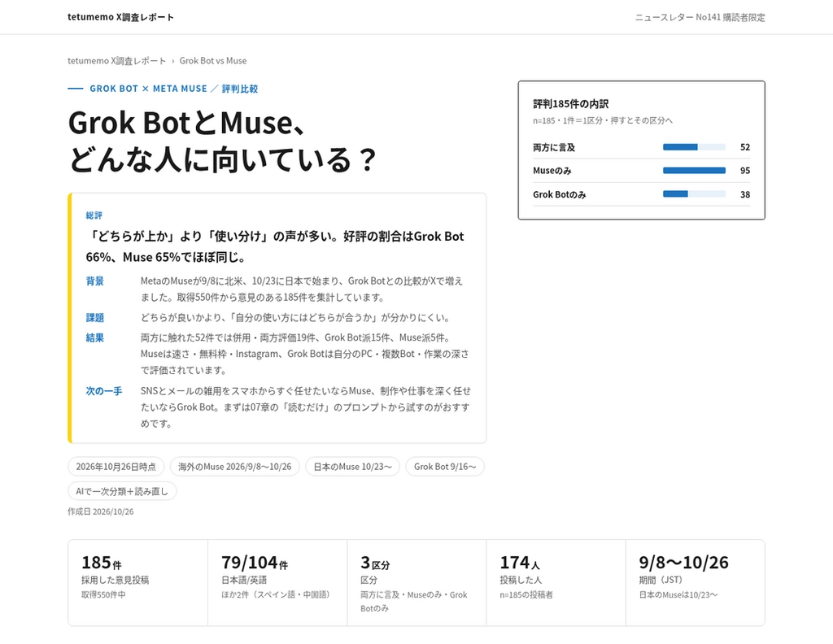Click the 185件 採用した意見投稿 stat card
833x644 pixels.
click(137, 583)
